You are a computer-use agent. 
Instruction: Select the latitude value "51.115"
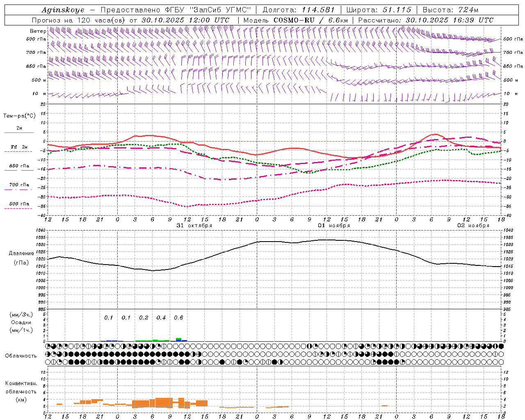point(397,10)
